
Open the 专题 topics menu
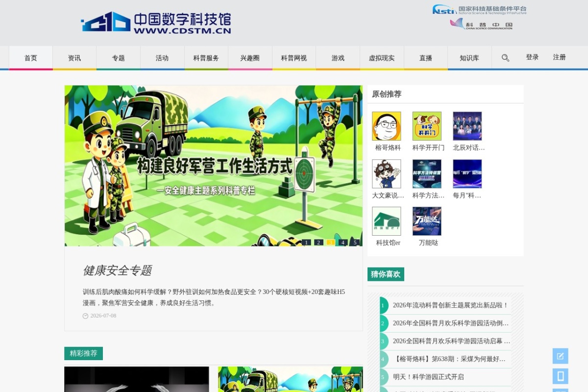(118, 58)
